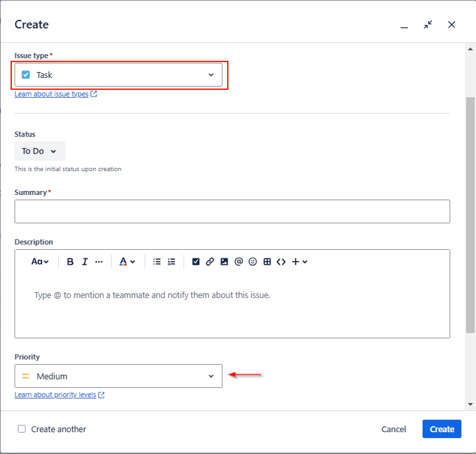Insert an image into description
This screenshot has width=476, height=454.
click(x=224, y=262)
